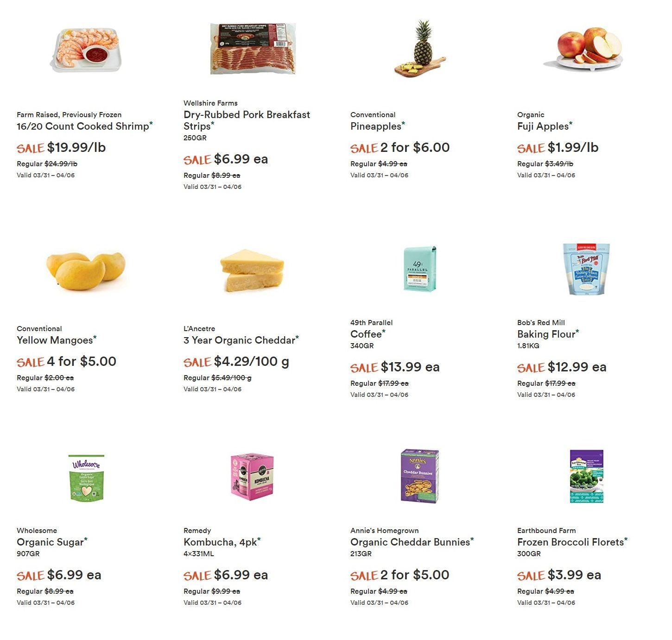Image resolution: width=672 pixels, height=640 pixels.
Task: Click the Fuji apples picture
Action: click(x=586, y=49)
